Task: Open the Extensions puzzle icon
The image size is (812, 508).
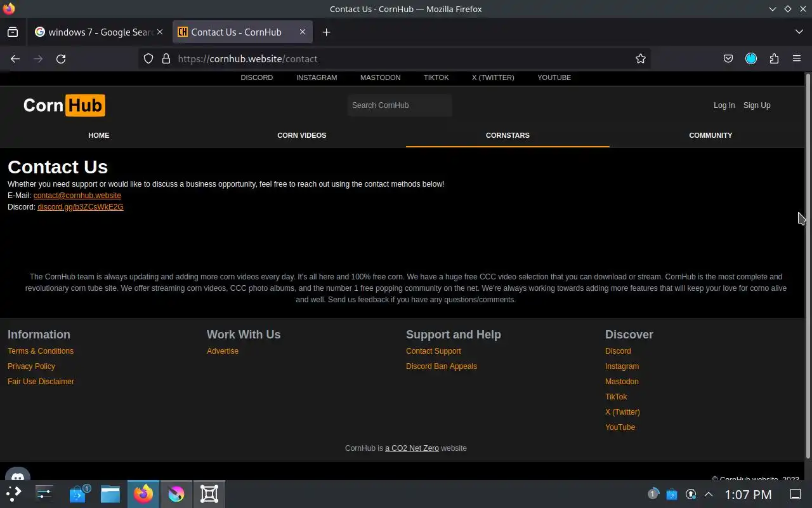Action: click(x=774, y=58)
